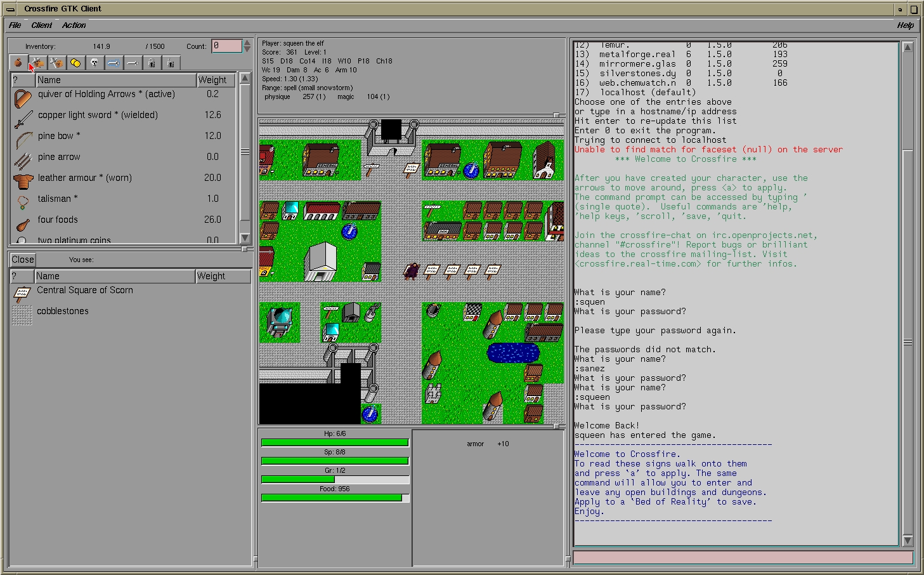Click the white church building on the map
This screenshot has width=924, height=575.
point(543,161)
